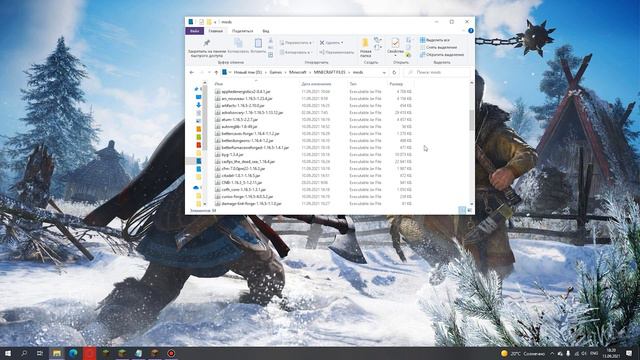Click the search mods input box
Viewport: 640px width, 360px height.
tap(437, 72)
